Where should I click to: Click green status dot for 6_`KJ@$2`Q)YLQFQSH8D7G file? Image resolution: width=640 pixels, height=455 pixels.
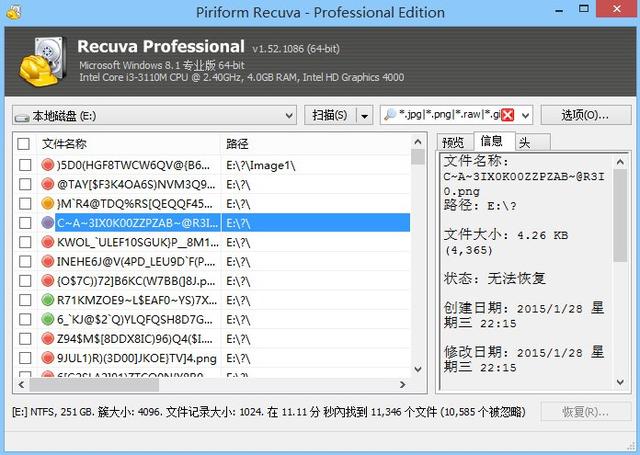[48, 319]
